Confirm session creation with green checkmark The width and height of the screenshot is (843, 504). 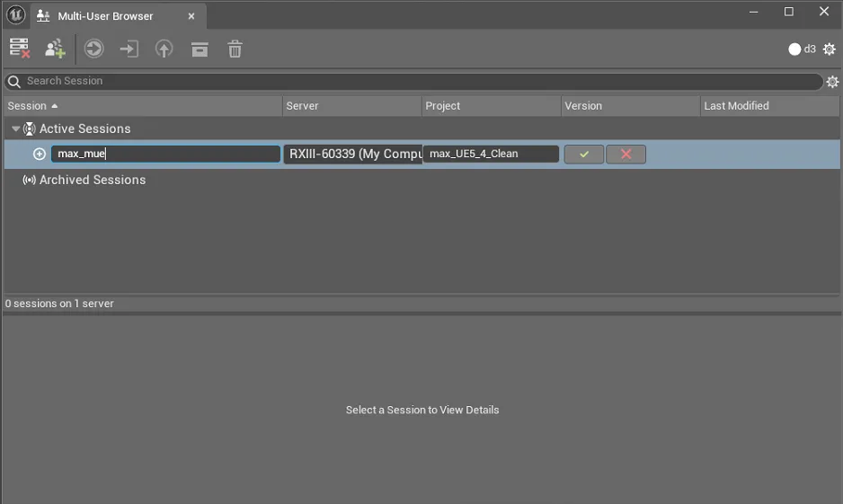[584, 155]
